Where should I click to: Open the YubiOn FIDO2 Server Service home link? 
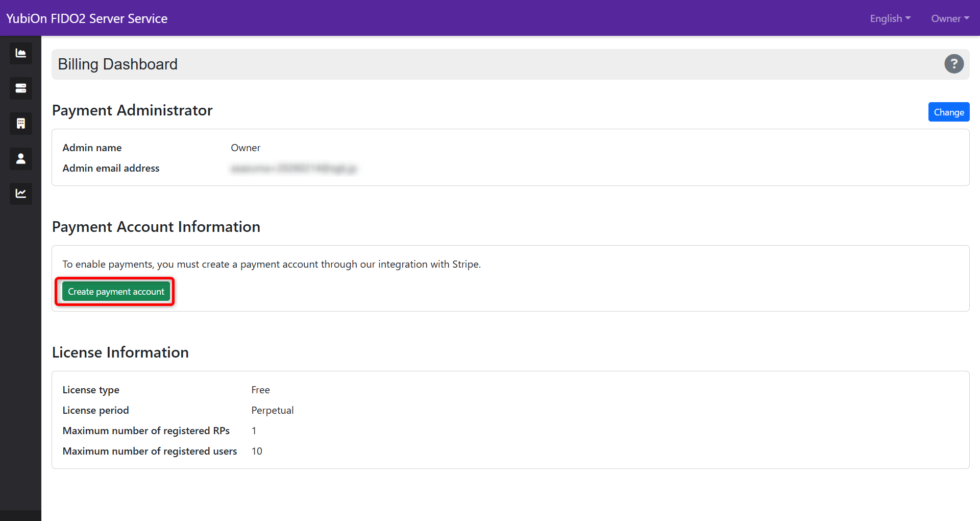coord(86,18)
